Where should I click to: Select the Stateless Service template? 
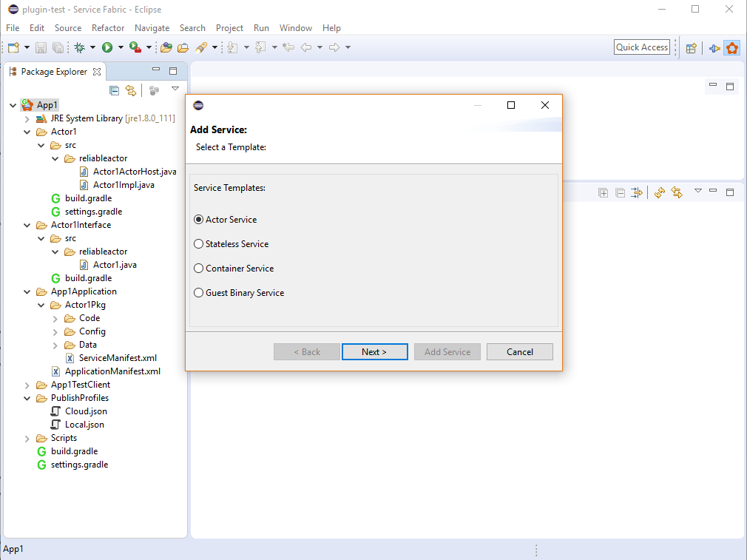coord(198,243)
